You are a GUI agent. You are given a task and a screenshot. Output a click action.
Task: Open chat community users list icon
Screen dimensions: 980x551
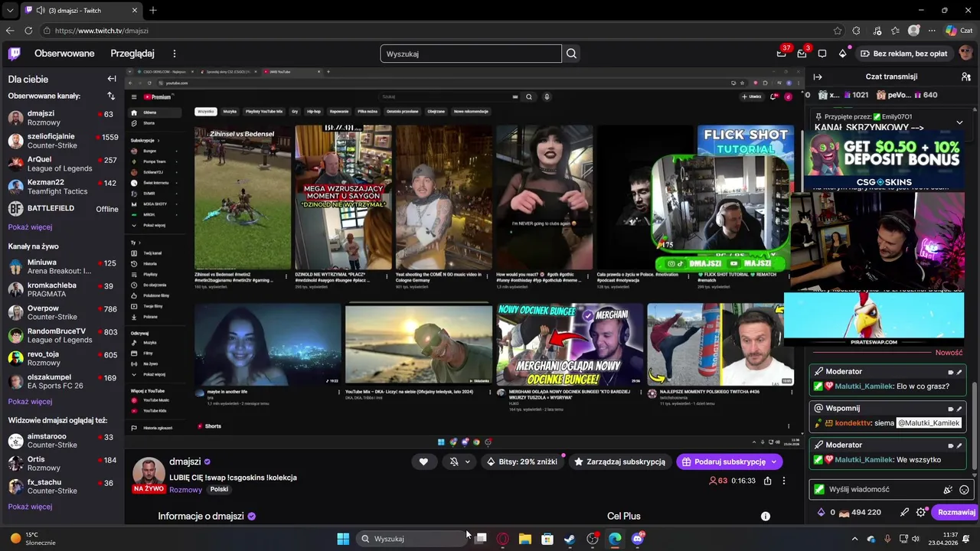click(x=966, y=77)
